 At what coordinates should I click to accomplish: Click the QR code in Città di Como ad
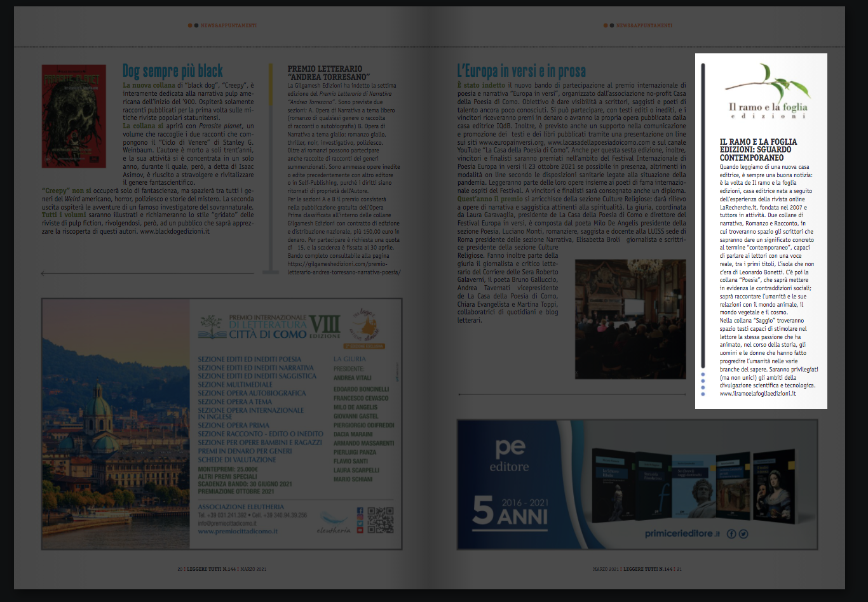[x=381, y=520]
